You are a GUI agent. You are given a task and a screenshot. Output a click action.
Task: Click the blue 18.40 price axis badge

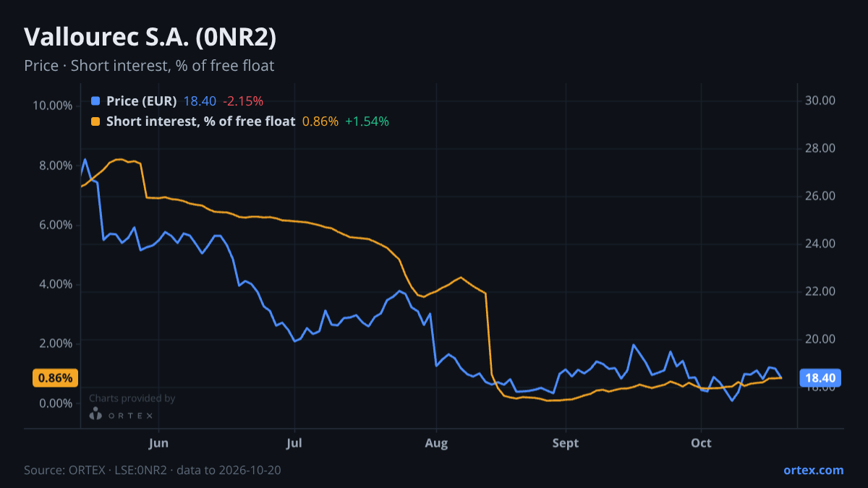820,378
